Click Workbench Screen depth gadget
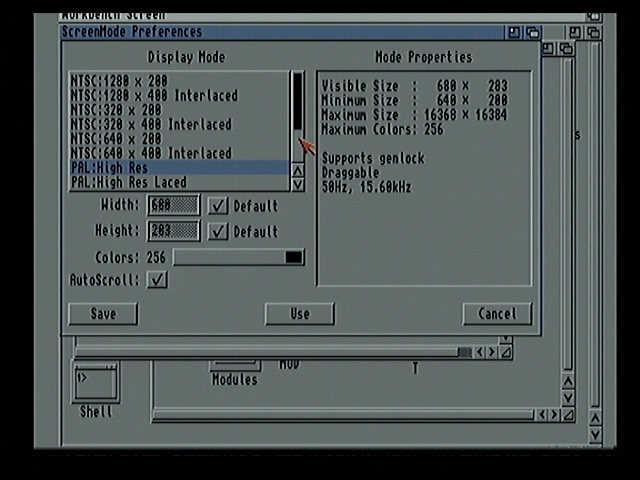Viewport: 640px width, 480px height. click(593, 16)
